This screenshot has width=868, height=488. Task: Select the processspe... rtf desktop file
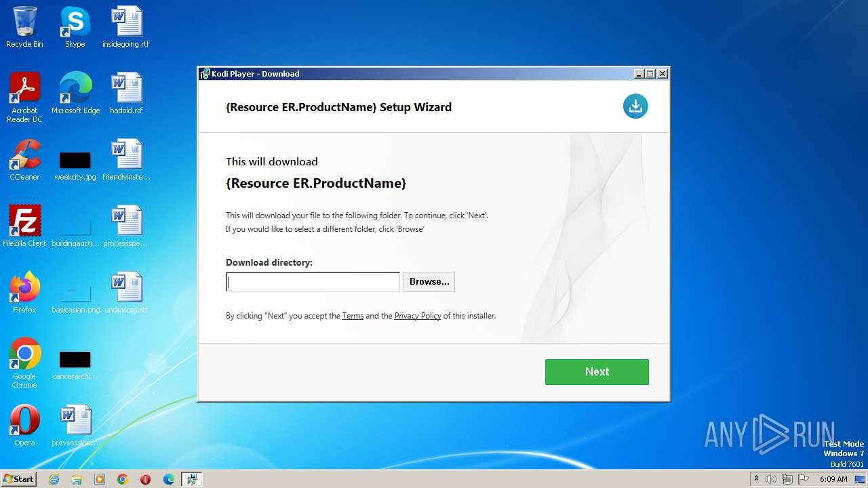tap(126, 226)
